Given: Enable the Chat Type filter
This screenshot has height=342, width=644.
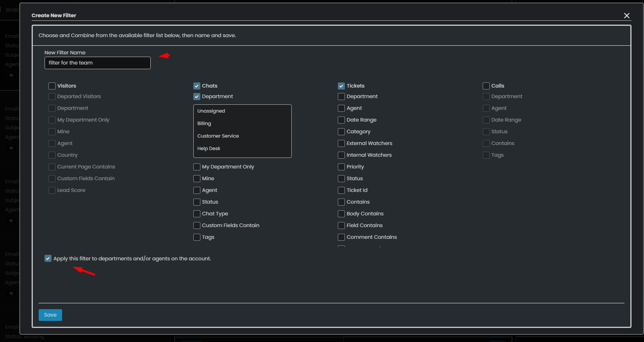Looking at the screenshot, I should coord(197,214).
